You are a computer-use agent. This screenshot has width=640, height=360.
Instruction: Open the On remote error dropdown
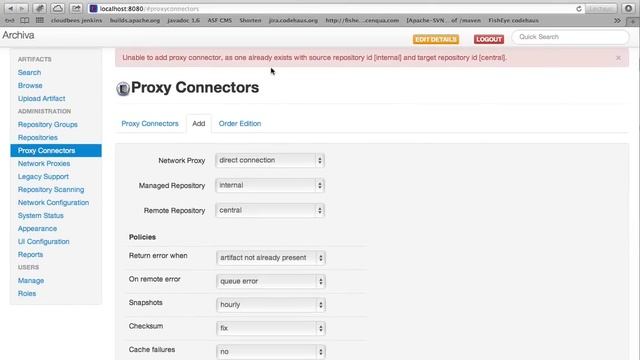[x=271, y=281]
